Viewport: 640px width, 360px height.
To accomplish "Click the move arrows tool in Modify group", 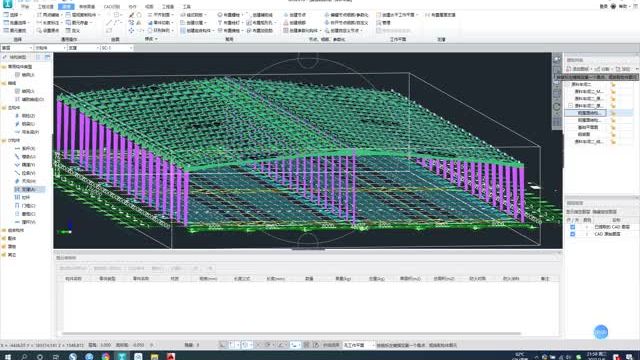I will (x=131, y=31).
